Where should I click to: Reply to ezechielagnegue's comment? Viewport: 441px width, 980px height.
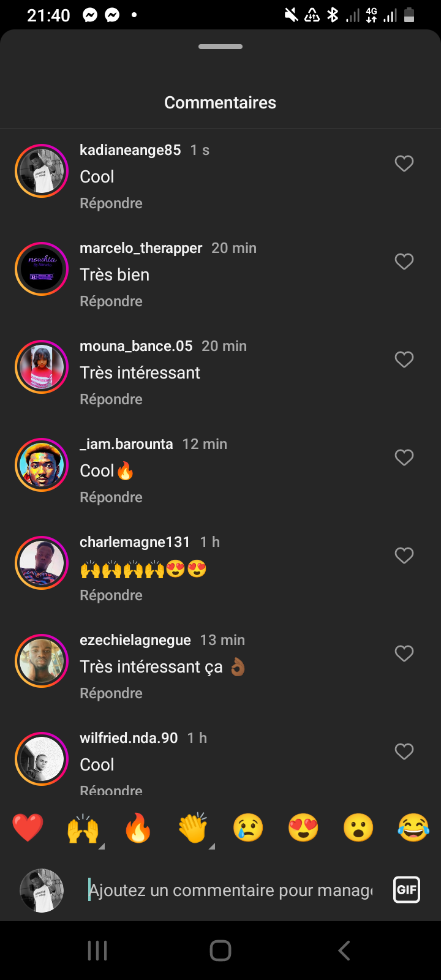pos(111,693)
